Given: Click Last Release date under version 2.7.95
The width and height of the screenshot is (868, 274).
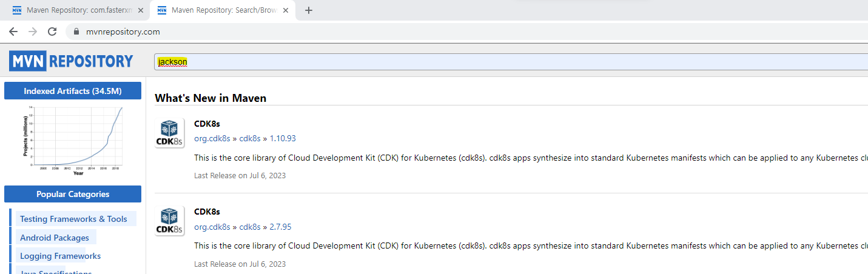Looking at the screenshot, I should click(x=240, y=264).
